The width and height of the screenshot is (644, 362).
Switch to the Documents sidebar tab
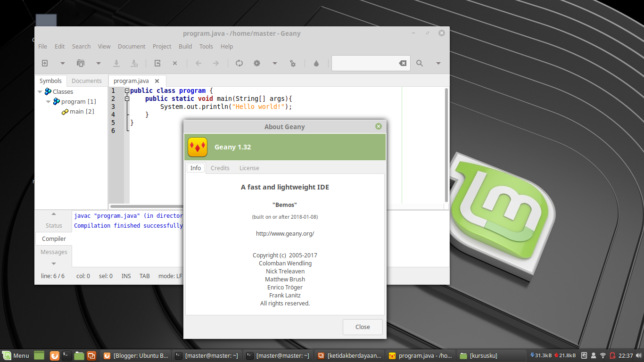(x=87, y=81)
